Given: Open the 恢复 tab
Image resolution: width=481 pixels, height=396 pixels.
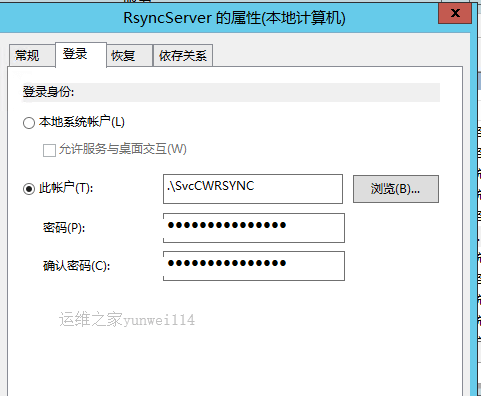Looking at the screenshot, I should tap(130, 55).
